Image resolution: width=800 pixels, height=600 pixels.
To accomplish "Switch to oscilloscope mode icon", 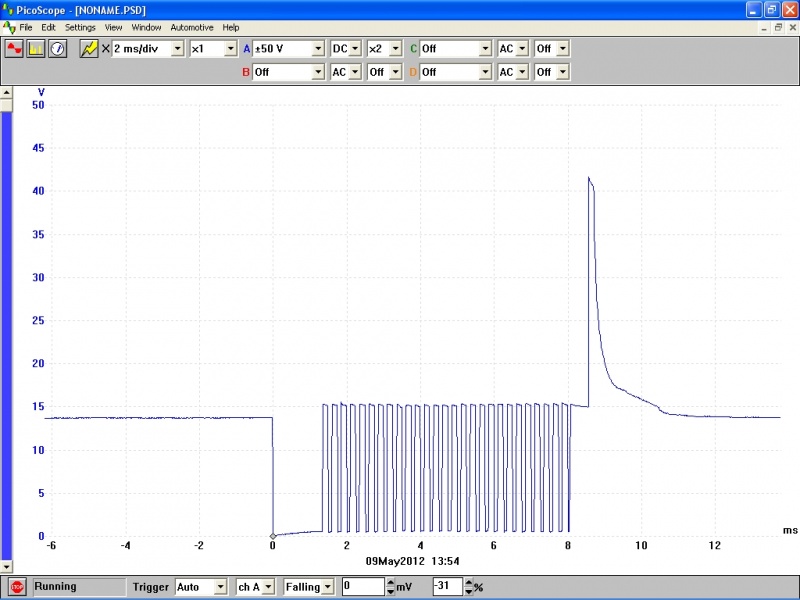I will pyautogui.click(x=14, y=49).
